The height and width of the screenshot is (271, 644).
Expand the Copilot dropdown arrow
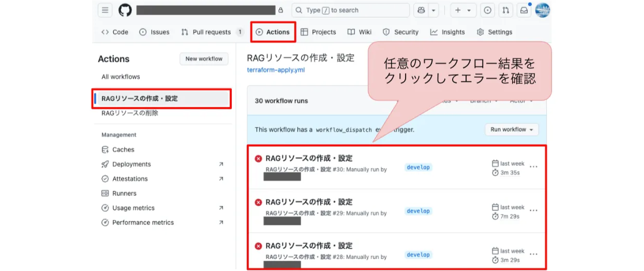[433, 10]
